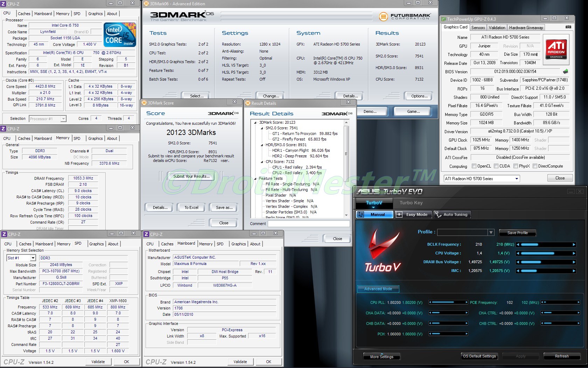This screenshot has height=368, width=588.
Task: Adjust the CPU Voltage slider
Action: (x=546, y=253)
